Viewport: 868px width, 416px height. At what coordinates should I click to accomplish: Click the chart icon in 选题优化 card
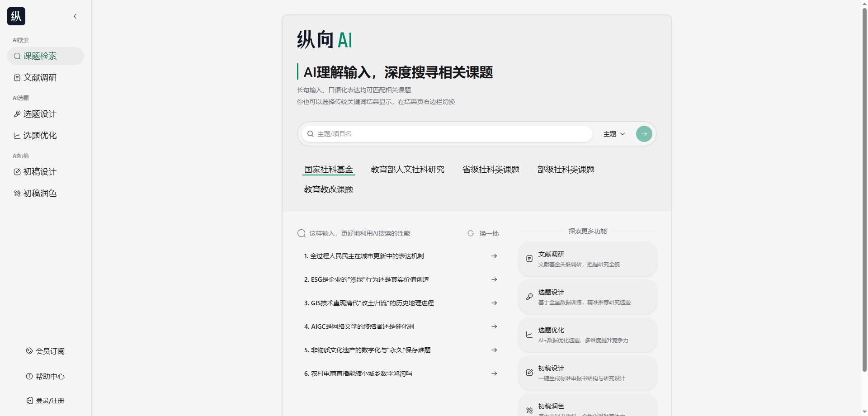tap(529, 335)
